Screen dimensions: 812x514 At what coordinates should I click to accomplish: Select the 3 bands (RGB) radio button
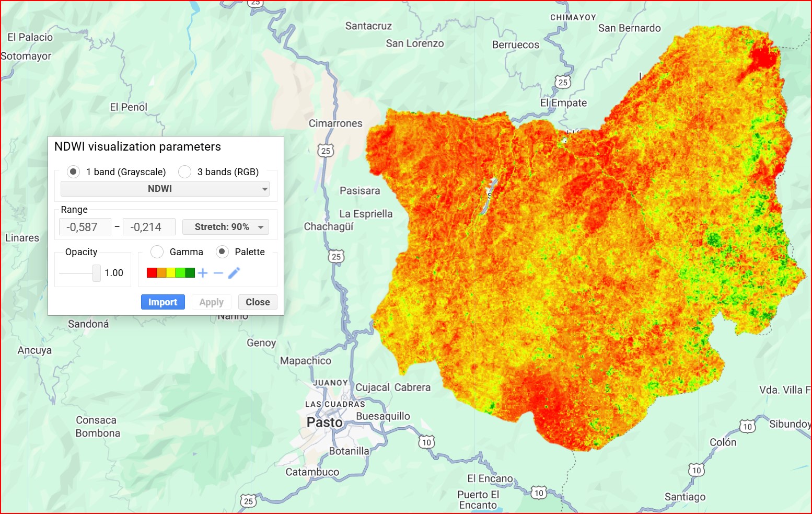point(184,172)
